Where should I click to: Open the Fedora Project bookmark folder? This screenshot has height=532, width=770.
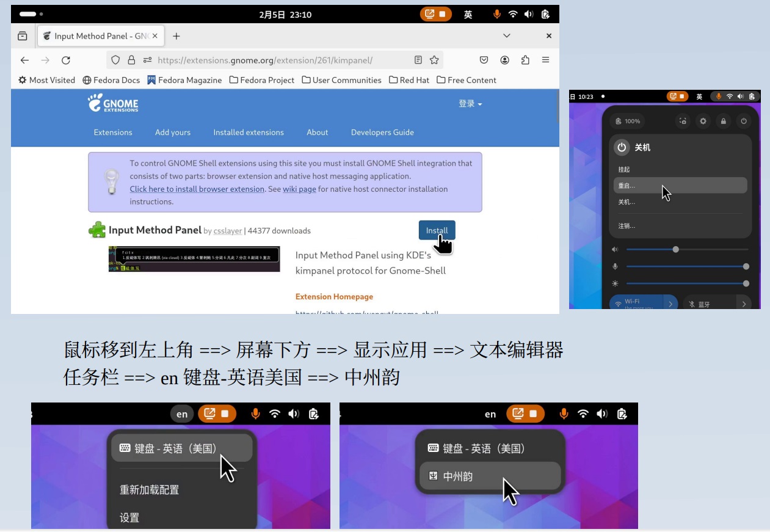[x=262, y=80]
